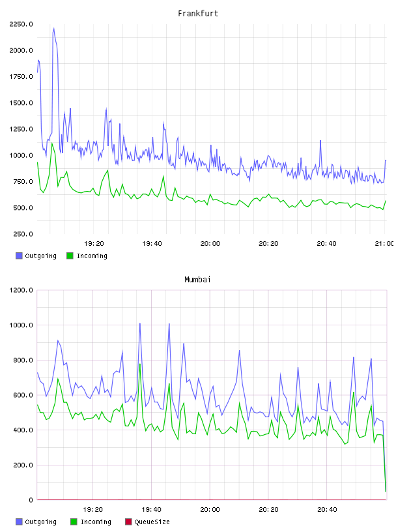The height and width of the screenshot is (532, 396).
Task: Click the Mumbai chart title
Action: [197, 280]
